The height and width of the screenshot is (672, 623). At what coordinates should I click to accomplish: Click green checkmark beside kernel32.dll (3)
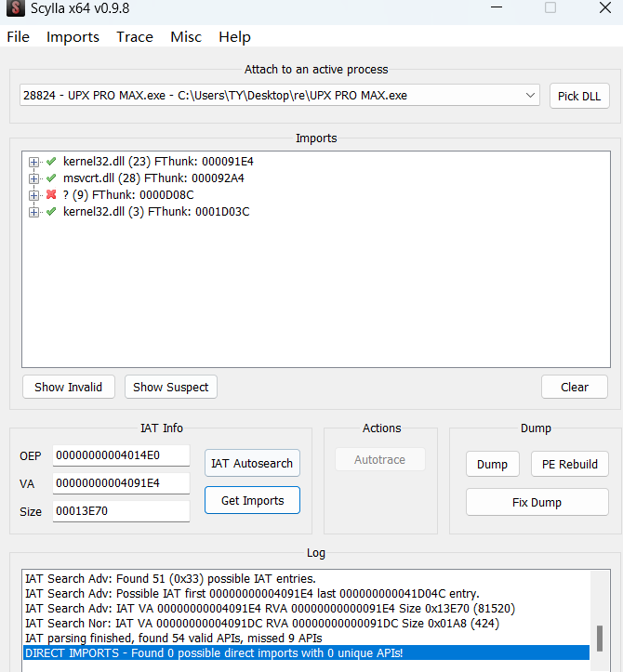point(51,211)
